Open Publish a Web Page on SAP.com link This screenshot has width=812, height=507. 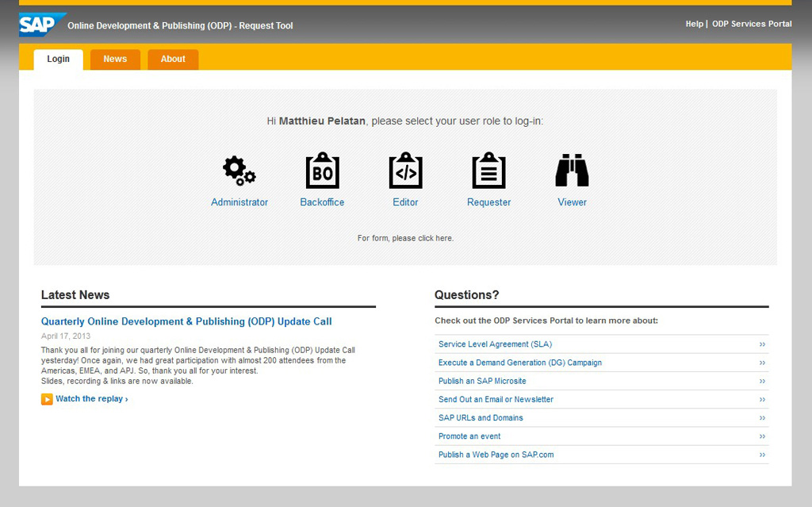(496, 455)
